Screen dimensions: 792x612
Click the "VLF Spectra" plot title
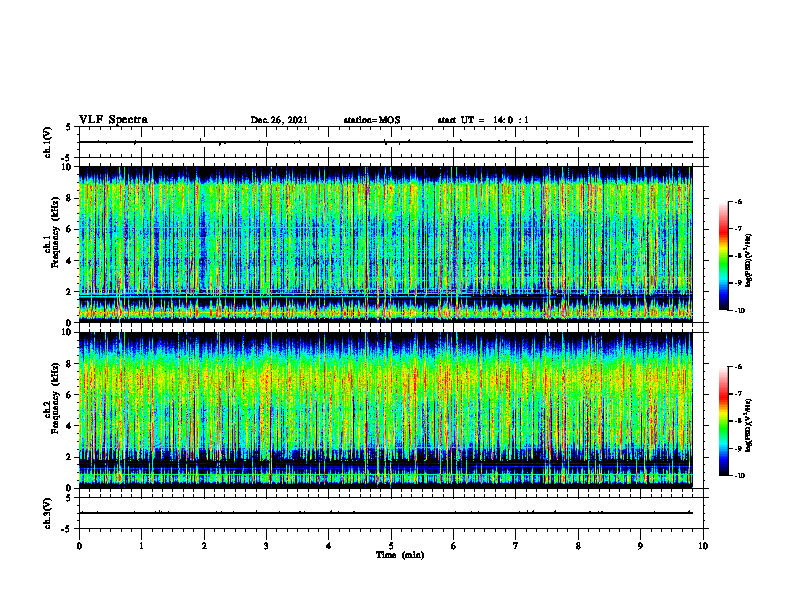(113, 120)
